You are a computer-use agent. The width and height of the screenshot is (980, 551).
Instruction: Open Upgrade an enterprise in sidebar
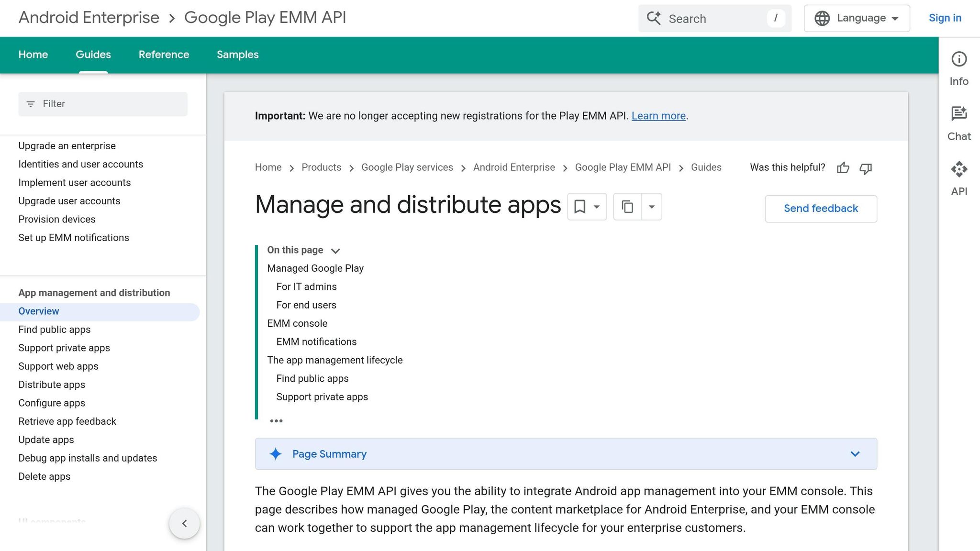[x=67, y=146]
